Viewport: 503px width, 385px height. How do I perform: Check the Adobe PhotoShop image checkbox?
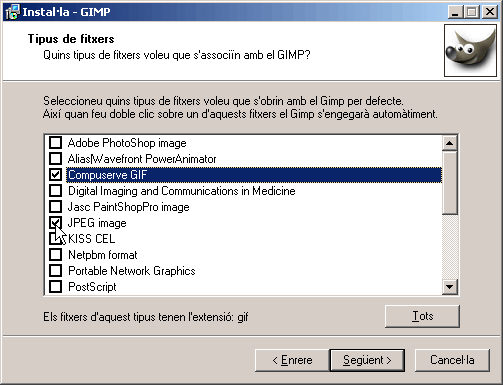tap(55, 143)
